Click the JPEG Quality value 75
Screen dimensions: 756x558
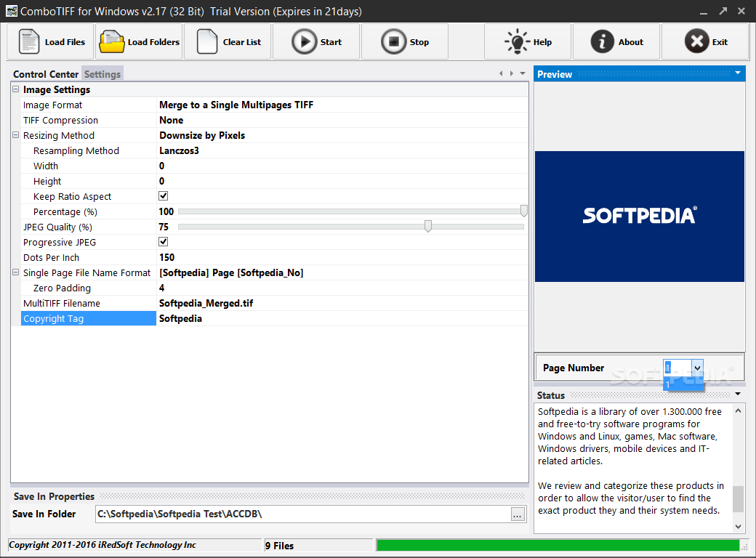(164, 227)
